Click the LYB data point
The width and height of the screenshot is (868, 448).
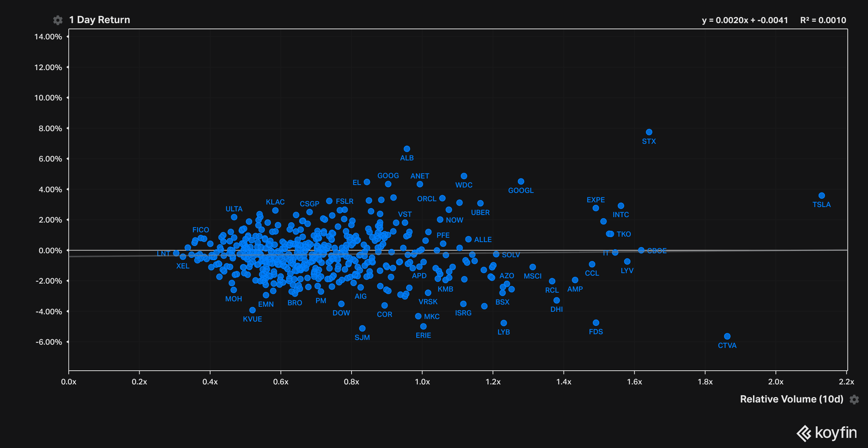coord(504,323)
